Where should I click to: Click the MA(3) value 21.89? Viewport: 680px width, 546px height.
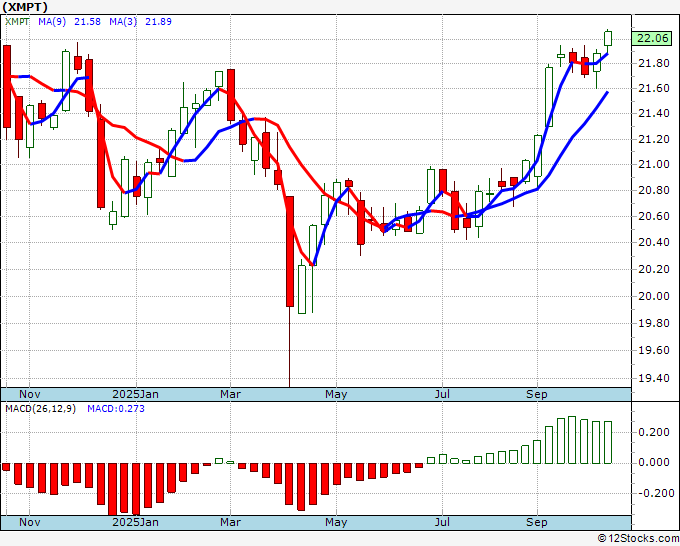click(158, 21)
